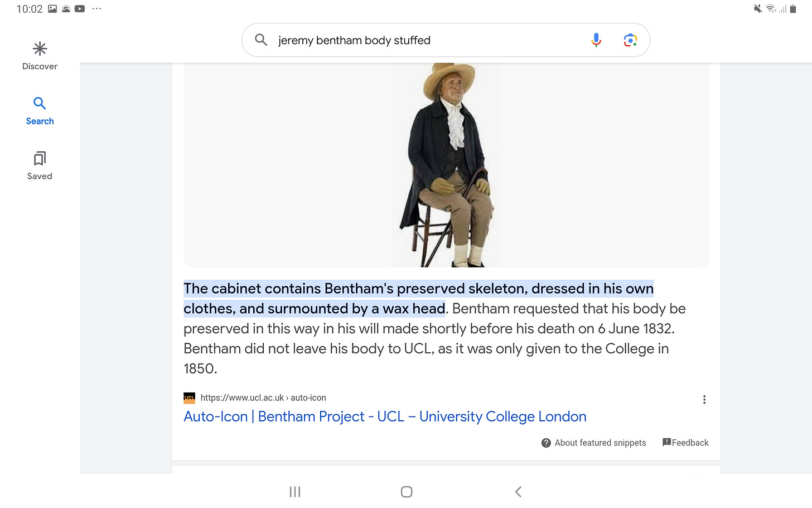
Task: Tap the magnifier icon in search bar
Action: (x=261, y=40)
